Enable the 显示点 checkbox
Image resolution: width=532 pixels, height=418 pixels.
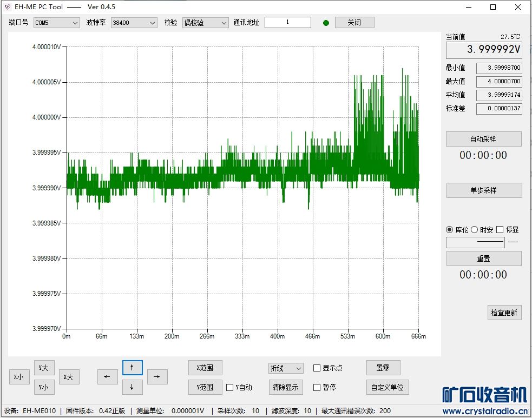[317, 368]
